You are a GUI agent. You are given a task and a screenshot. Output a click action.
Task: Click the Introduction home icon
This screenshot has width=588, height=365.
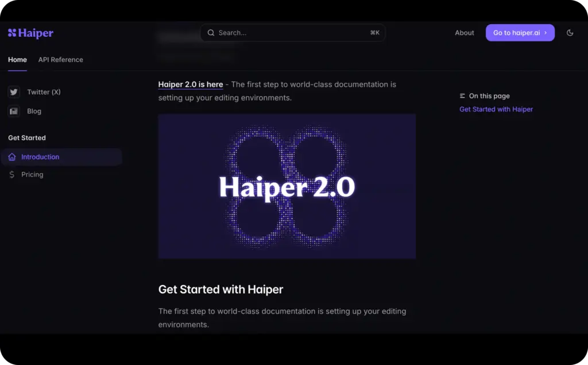(x=12, y=157)
